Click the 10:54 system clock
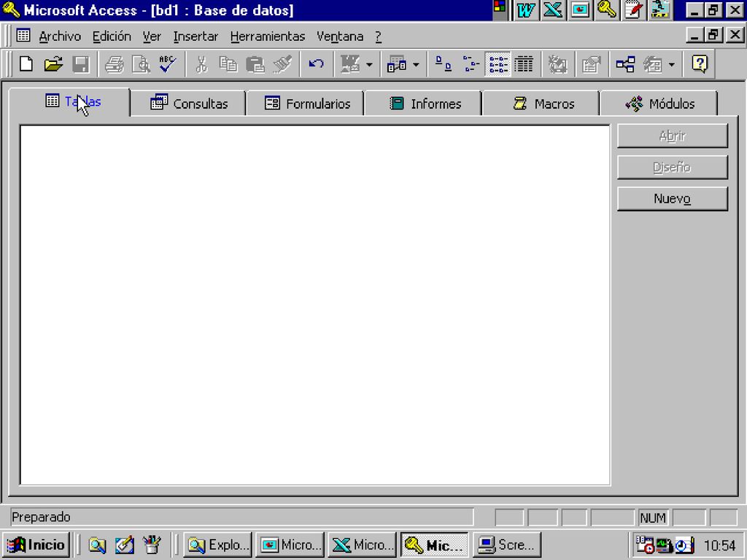The height and width of the screenshot is (560, 747). [720, 545]
